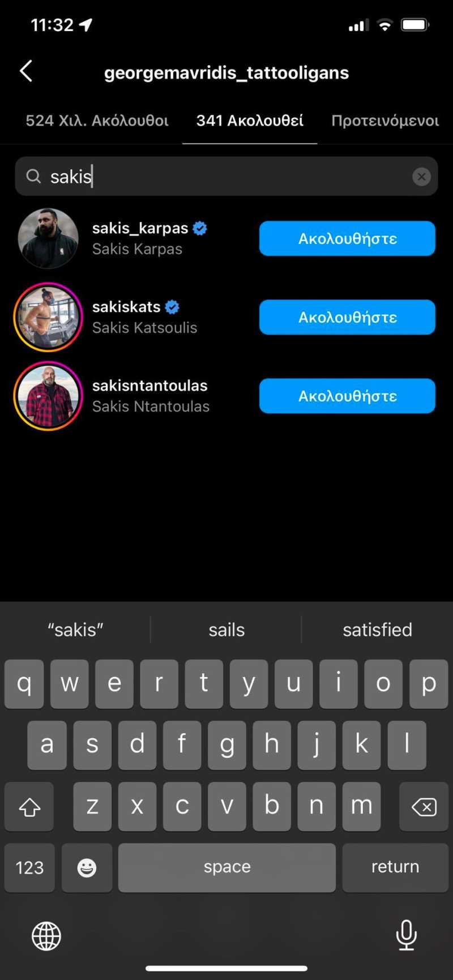Tap the back arrow icon
Screen dimensions: 453x980
coord(26,71)
